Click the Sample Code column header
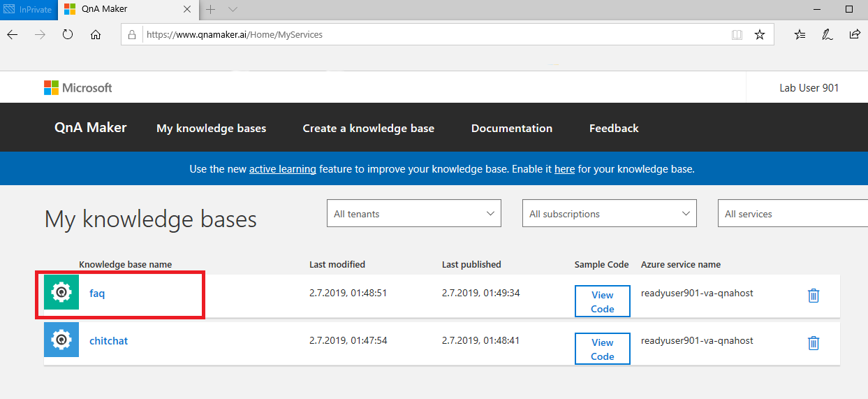Image resolution: width=868 pixels, height=399 pixels. (602, 264)
